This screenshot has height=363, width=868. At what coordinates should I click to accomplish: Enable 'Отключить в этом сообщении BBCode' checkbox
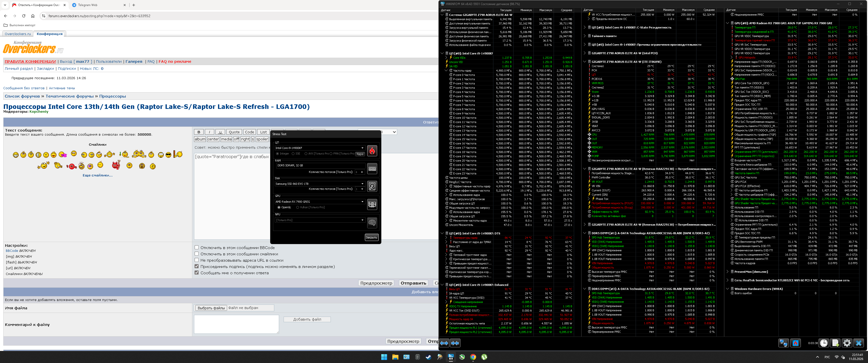(x=197, y=248)
